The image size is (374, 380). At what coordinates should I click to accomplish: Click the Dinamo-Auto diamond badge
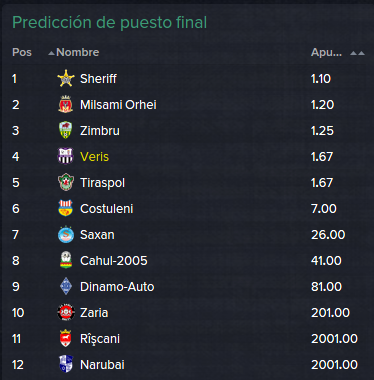click(65, 286)
